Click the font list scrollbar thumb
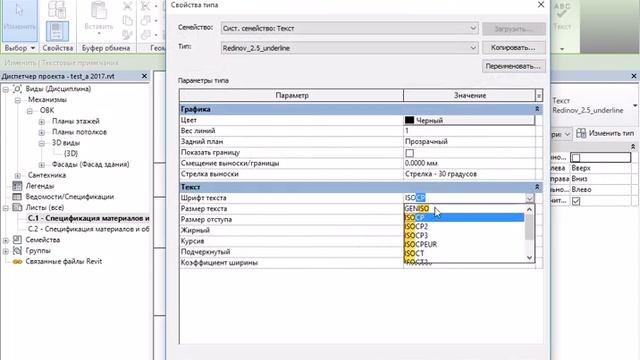 tap(529, 228)
